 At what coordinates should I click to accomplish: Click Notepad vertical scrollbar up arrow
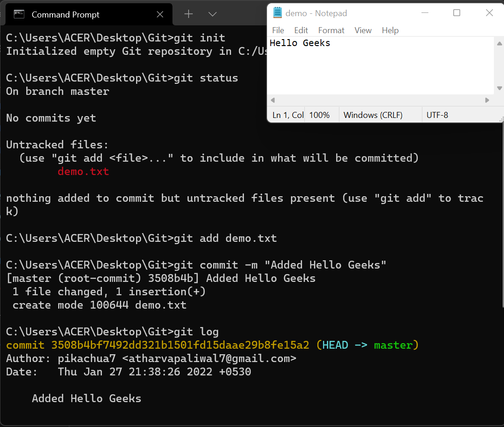[499, 43]
